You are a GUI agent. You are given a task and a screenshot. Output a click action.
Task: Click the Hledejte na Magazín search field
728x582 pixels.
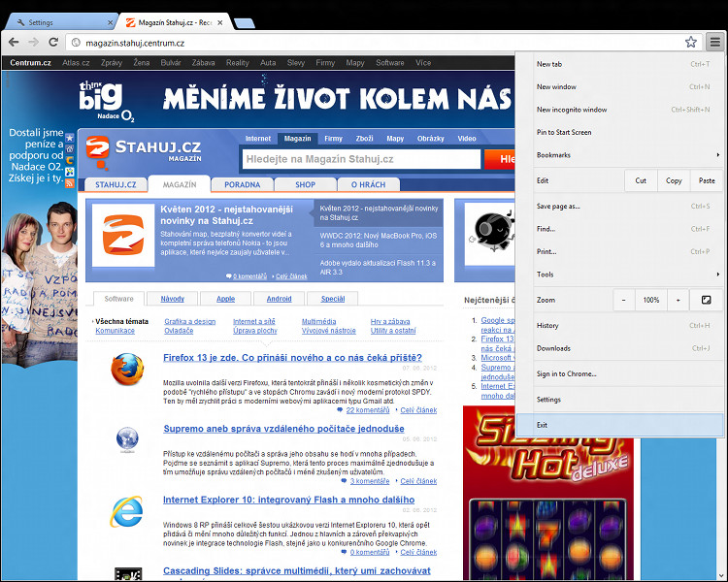(x=361, y=159)
